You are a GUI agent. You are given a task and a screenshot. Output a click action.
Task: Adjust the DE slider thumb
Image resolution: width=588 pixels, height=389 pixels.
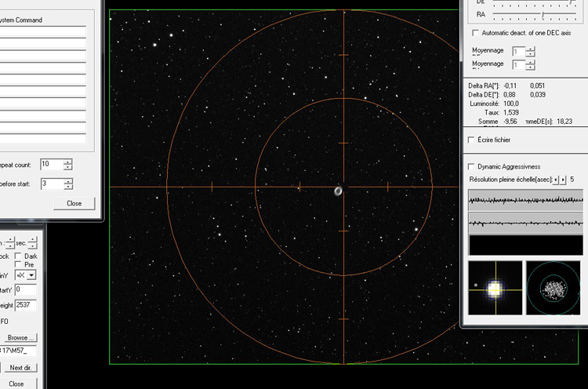click(572, 2)
